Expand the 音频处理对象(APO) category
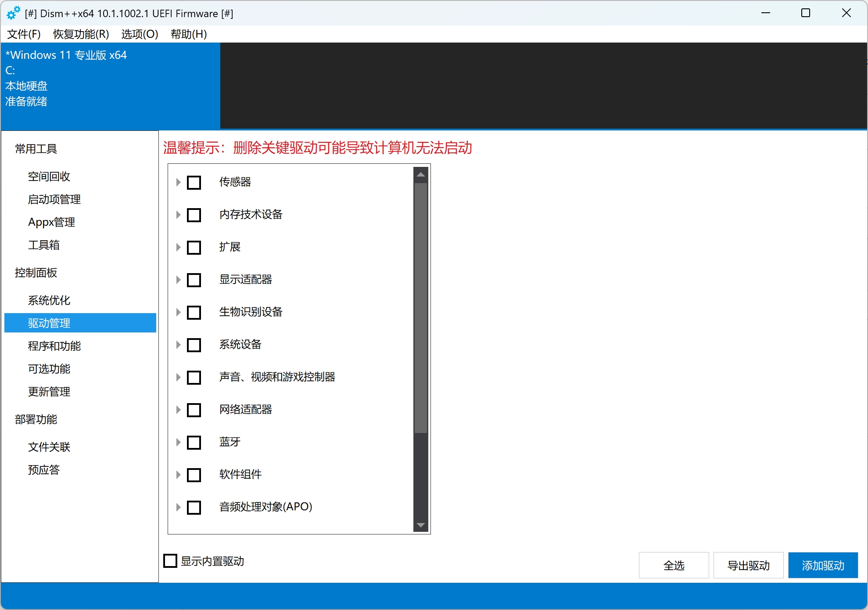The height and width of the screenshot is (610, 868). [178, 507]
